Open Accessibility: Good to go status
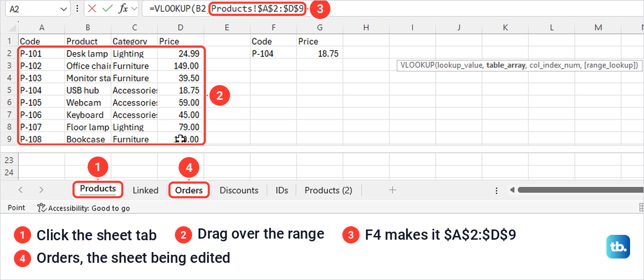The width and height of the screenshot is (644, 280). tap(83, 207)
